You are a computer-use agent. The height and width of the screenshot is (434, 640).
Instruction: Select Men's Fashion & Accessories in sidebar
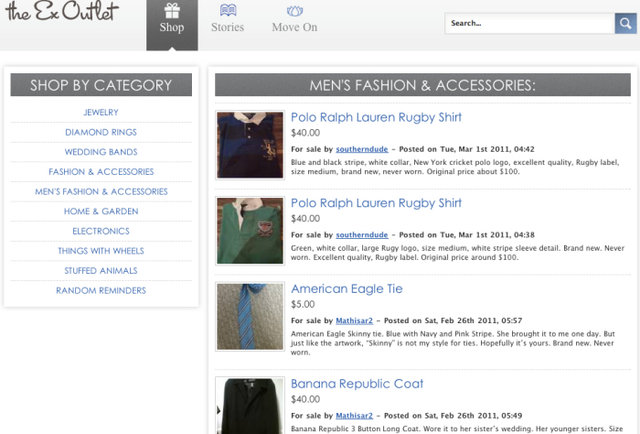tap(101, 191)
